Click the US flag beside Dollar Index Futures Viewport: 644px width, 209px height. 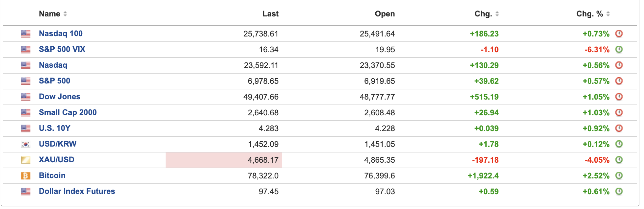pyautogui.click(x=26, y=192)
